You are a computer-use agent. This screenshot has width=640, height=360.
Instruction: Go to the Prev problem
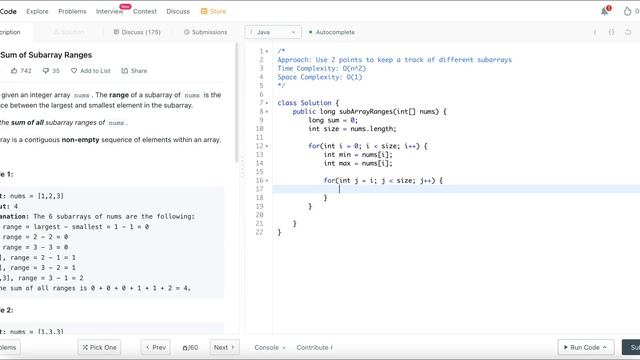pos(156,347)
